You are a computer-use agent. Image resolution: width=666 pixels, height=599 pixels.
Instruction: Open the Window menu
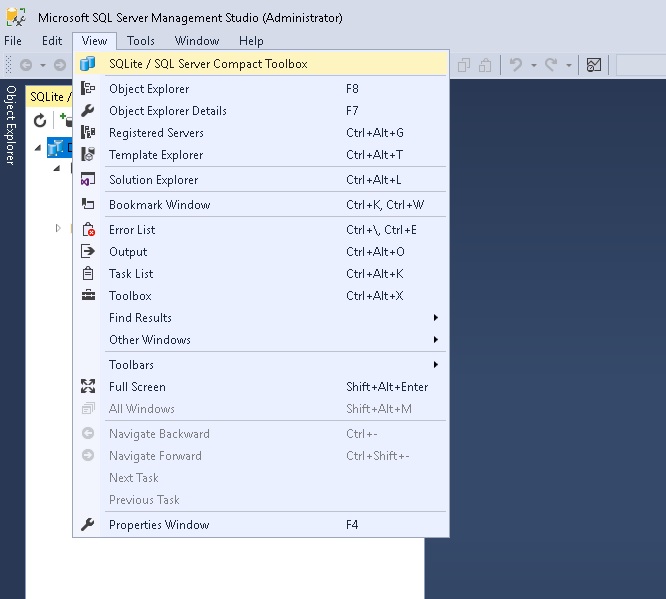pos(197,41)
